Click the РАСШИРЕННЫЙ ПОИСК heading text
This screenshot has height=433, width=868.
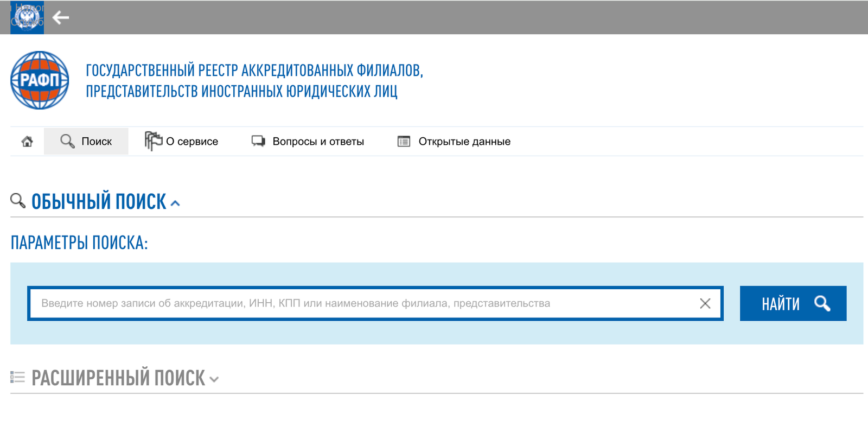tap(118, 378)
